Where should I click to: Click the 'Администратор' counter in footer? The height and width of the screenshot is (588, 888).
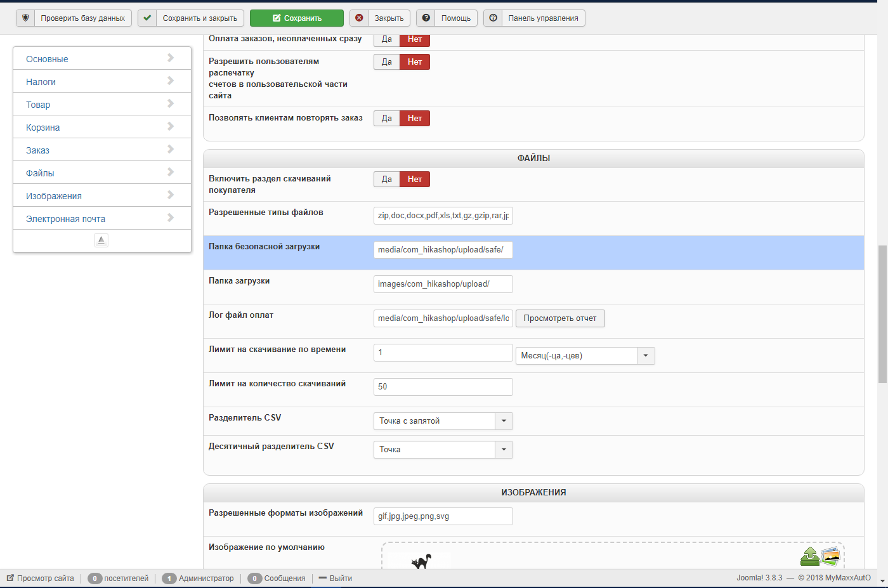tap(198, 578)
